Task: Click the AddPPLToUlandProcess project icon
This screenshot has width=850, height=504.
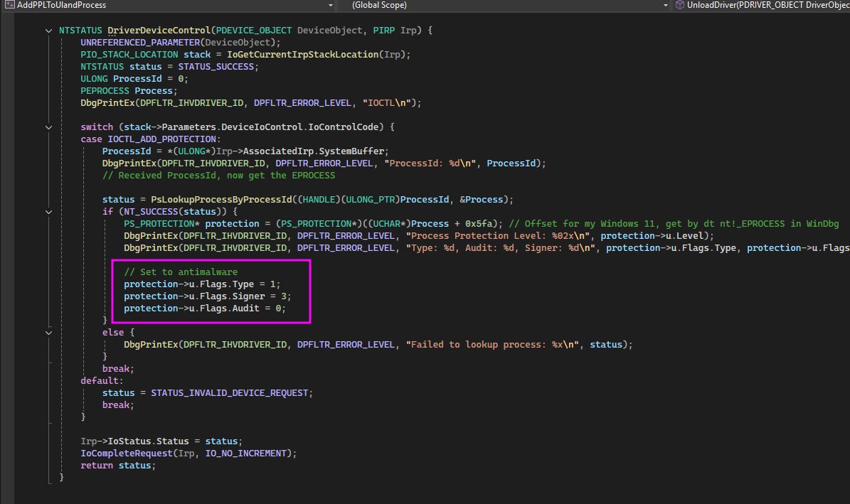Action: click(9, 5)
